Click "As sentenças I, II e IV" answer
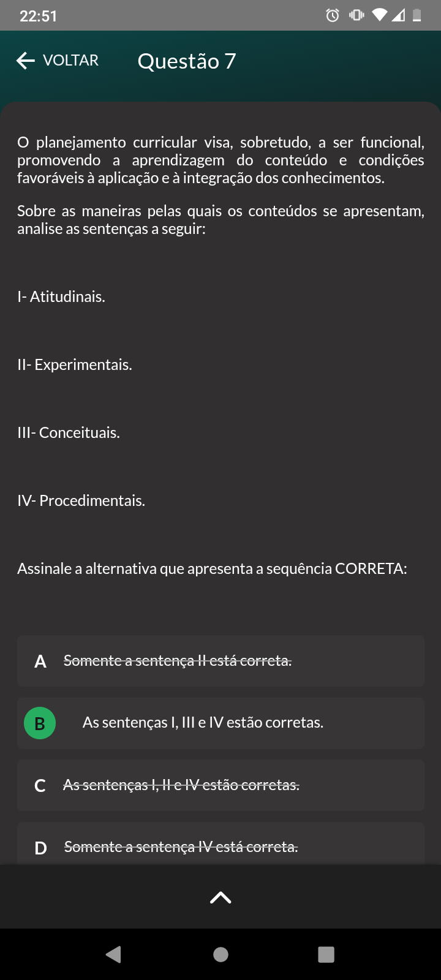 [x=181, y=785]
